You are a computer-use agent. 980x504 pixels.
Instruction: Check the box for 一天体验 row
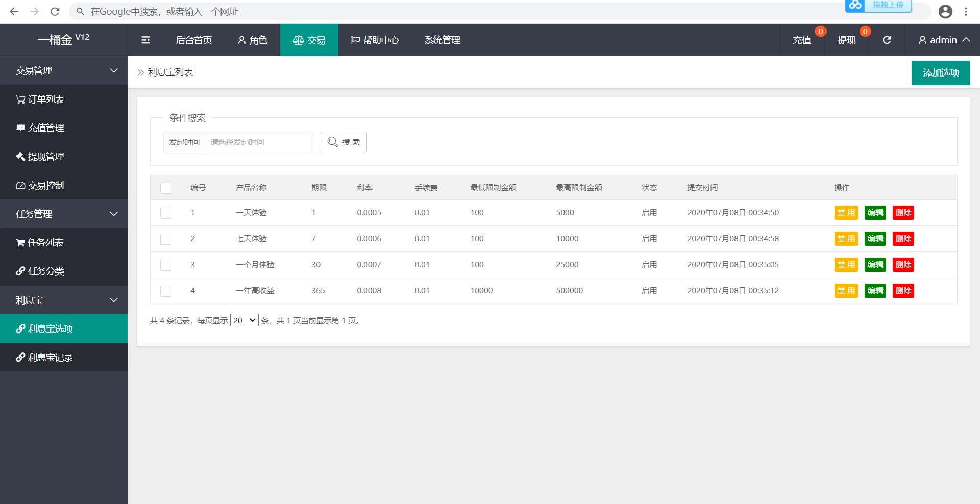coord(166,213)
